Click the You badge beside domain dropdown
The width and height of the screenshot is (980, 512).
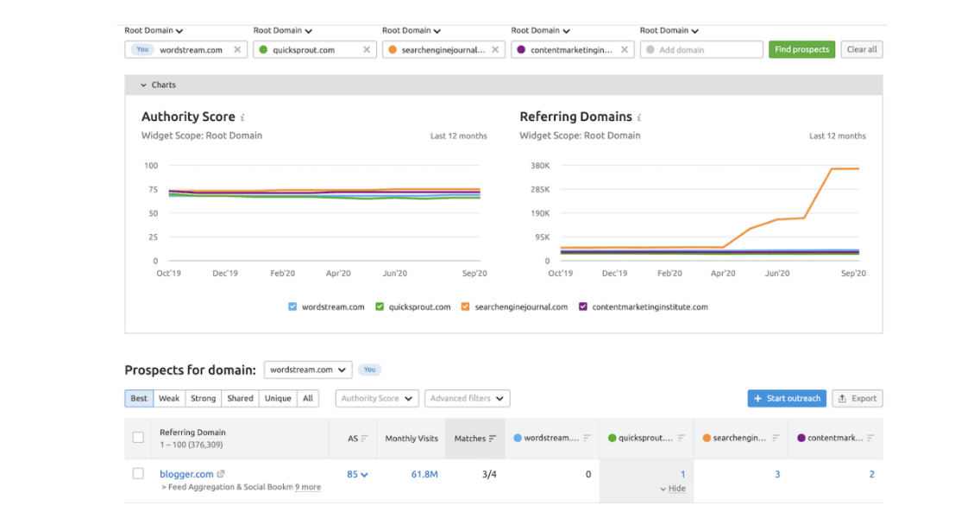tap(370, 370)
